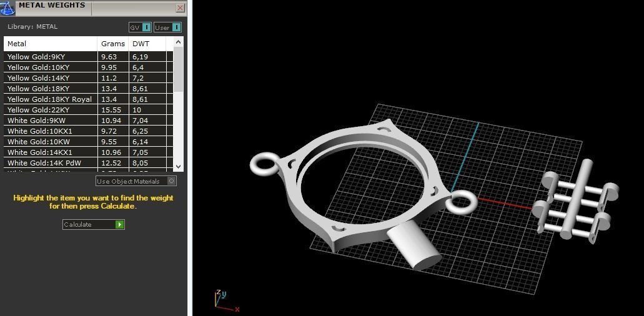Click the green Calculate arrow icon
Viewport: 644px width, 316px height.
pyautogui.click(x=119, y=224)
